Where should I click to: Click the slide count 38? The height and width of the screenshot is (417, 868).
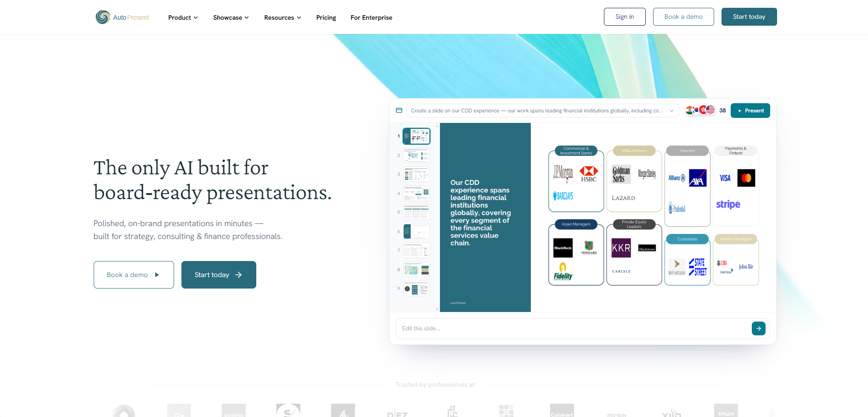pos(722,111)
